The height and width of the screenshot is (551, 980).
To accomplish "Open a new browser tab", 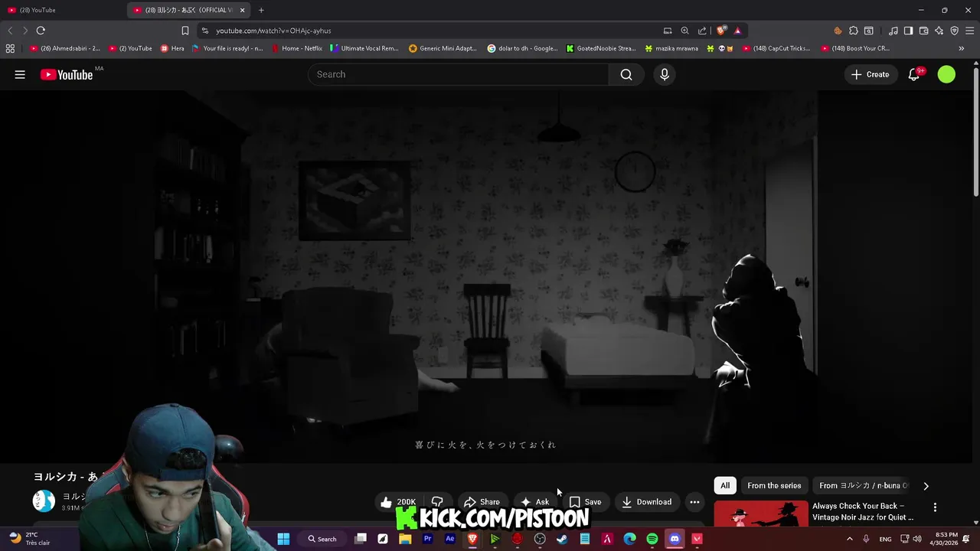I will [x=261, y=10].
